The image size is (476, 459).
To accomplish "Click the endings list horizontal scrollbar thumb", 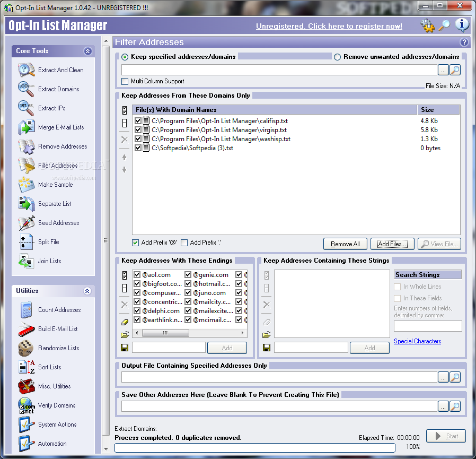I will click(166, 333).
